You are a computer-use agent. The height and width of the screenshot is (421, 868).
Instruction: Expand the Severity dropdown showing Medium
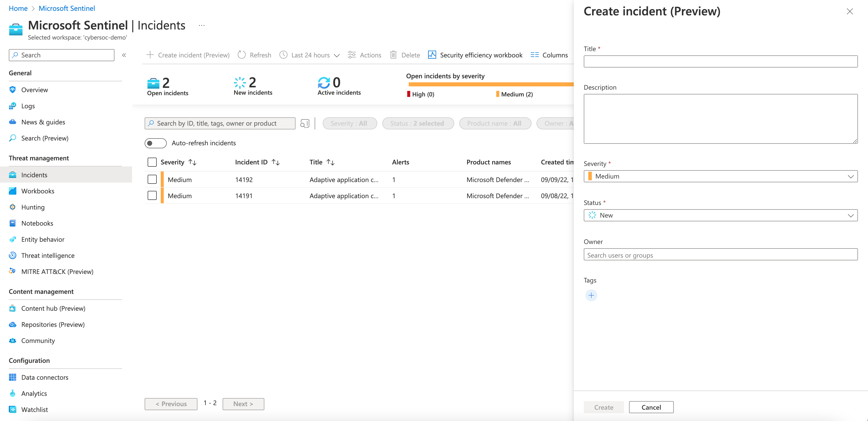point(720,176)
